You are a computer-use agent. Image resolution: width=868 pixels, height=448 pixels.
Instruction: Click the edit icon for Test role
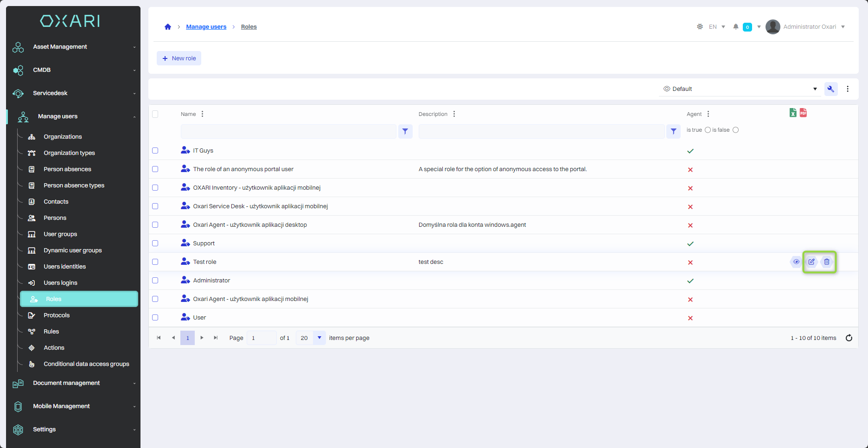coord(811,262)
